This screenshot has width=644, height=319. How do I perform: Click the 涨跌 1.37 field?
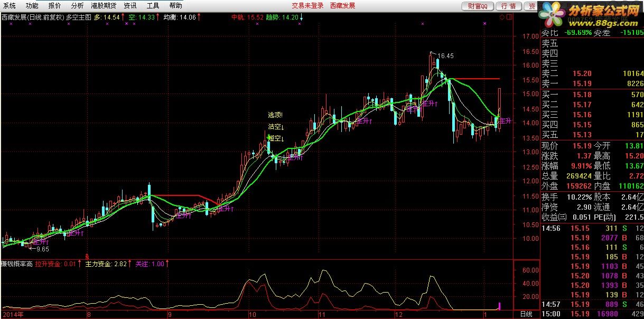point(566,156)
